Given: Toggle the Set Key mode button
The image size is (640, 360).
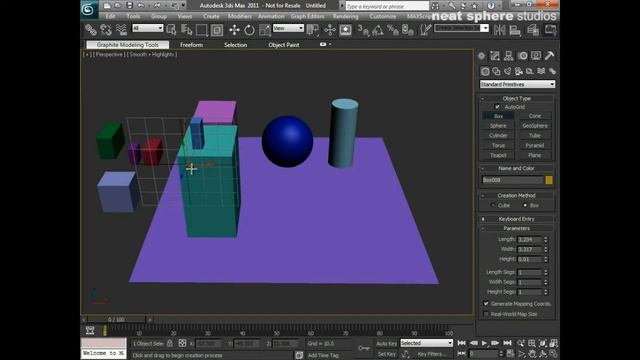Looking at the screenshot, I should click(x=387, y=354).
